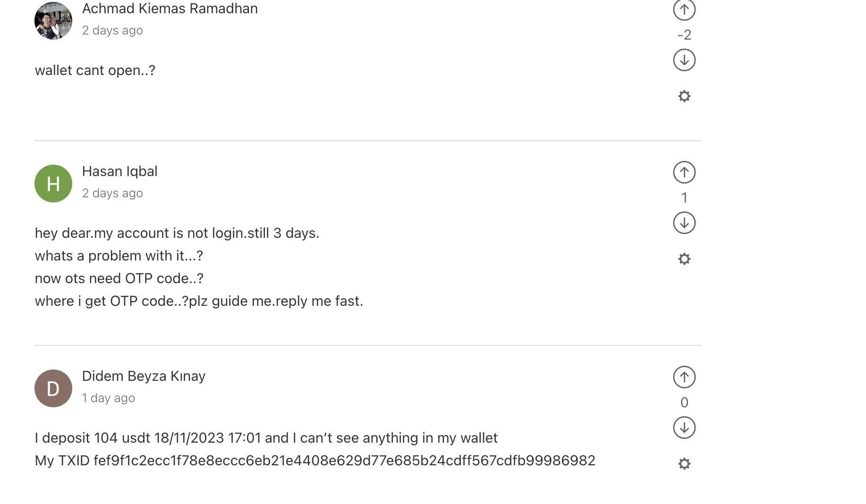
Task: Click the 'wallet cant open..?' comment text
Action: click(x=95, y=70)
